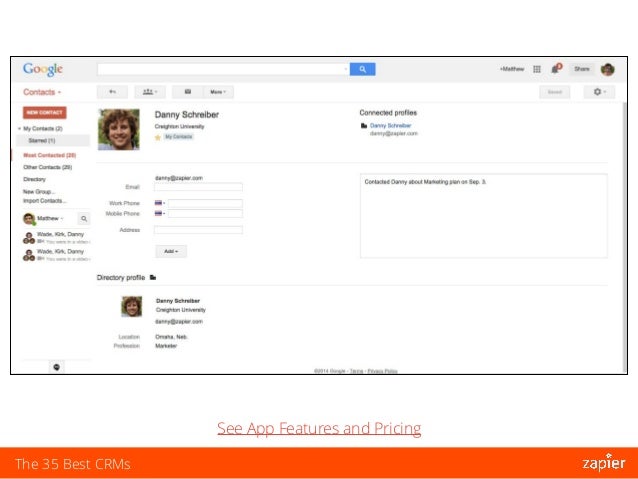This screenshot has height=479, width=638.
Task: Click the Terms footer link
Action: click(x=356, y=371)
